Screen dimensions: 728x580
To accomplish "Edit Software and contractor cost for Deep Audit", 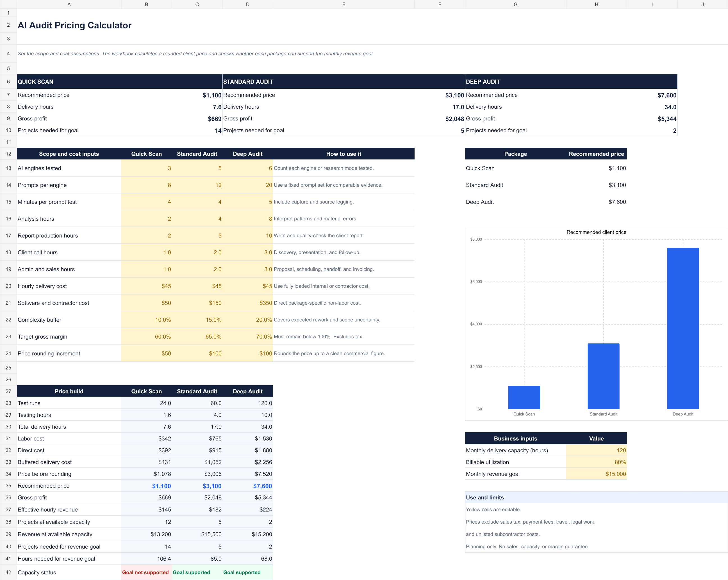I will [247, 303].
